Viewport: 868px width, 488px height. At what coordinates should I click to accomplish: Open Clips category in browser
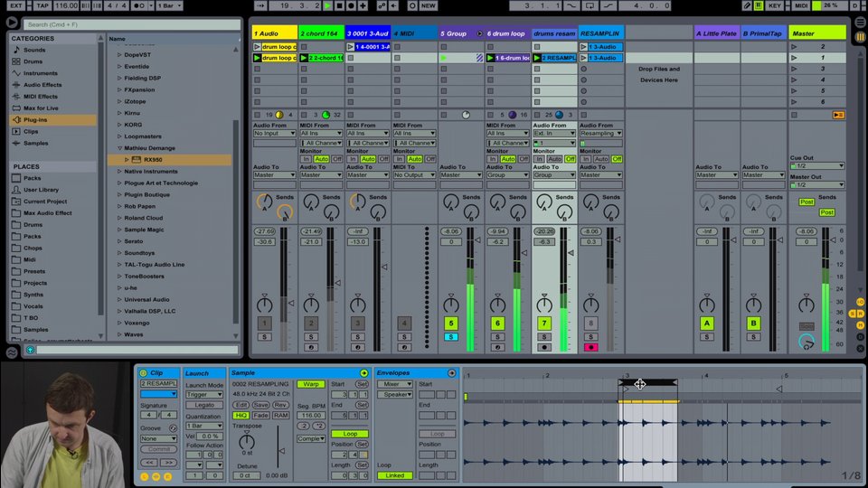pyautogui.click(x=31, y=132)
